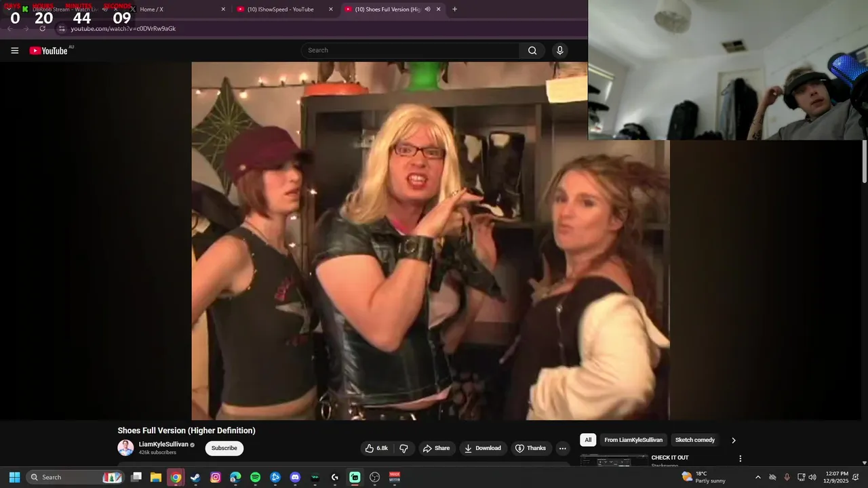Click the youtube.com address bar URL
This screenshot has height=488, width=868.
pos(123,28)
